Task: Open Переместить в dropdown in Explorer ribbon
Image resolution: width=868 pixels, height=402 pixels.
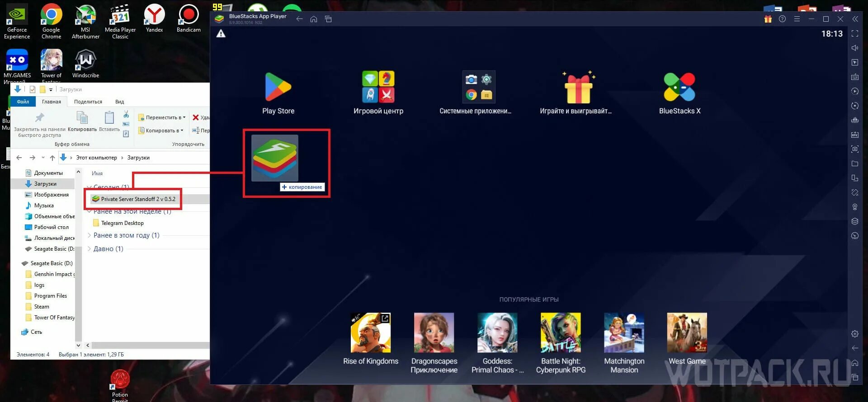Action: click(x=162, y=117)
